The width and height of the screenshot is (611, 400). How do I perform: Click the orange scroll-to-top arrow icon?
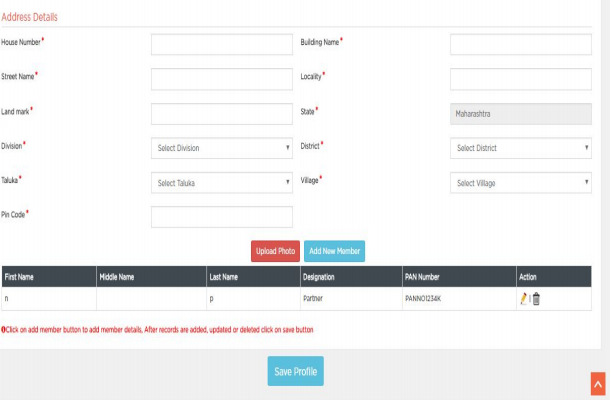(598, 383)
